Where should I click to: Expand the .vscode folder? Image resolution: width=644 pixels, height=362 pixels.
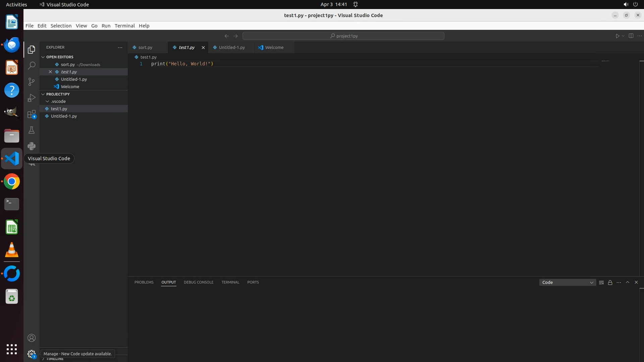(x=58, y=101)
